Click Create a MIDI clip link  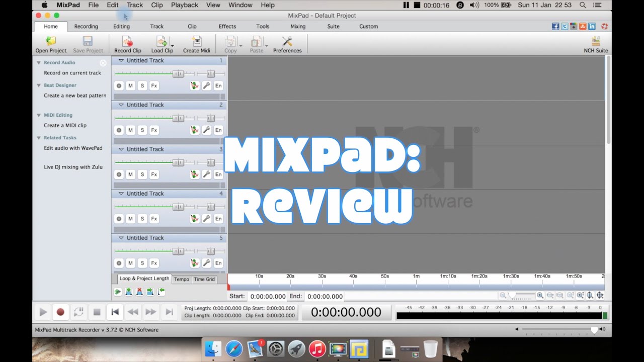(x=65, y=126)
